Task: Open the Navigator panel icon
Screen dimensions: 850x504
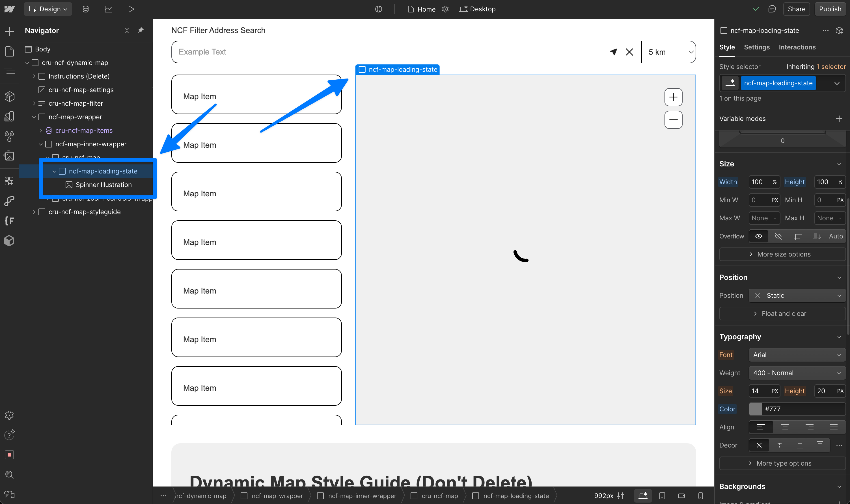Action: pyautogui.click(x=10, y=71)
